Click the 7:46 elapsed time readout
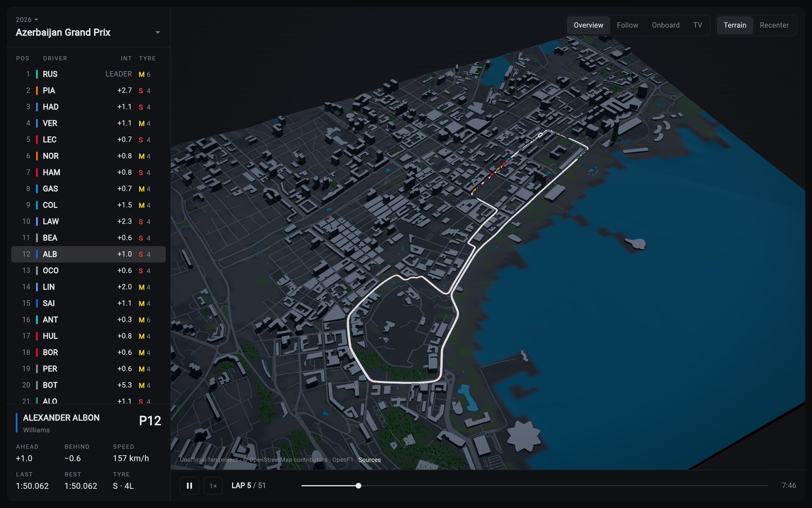 point(789,486)
